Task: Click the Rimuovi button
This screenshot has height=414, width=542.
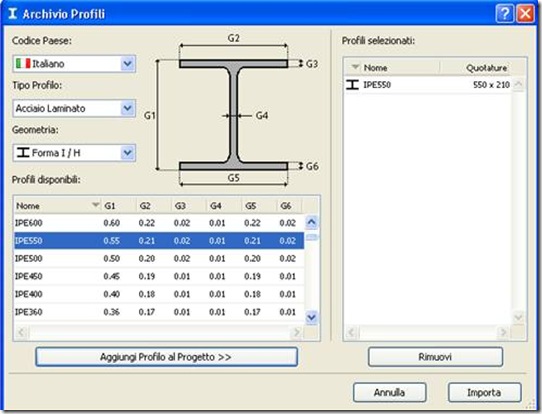Action: [435, 357]
